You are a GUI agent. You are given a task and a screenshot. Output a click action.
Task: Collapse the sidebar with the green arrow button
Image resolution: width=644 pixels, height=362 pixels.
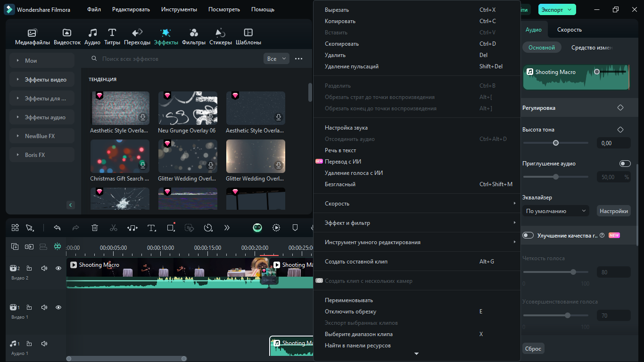coord(71,205)
